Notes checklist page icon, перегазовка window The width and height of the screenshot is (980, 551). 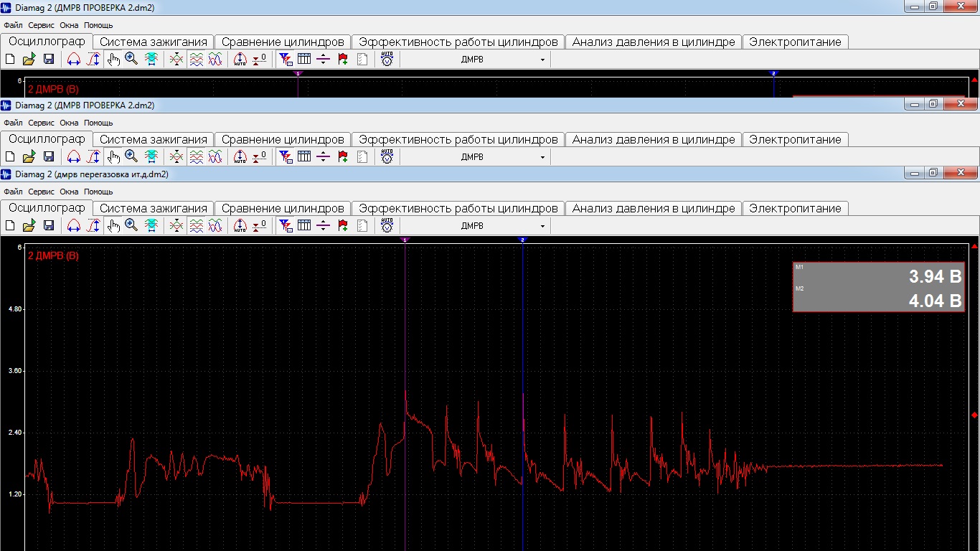pyautogui.click(x=362, y=225)
